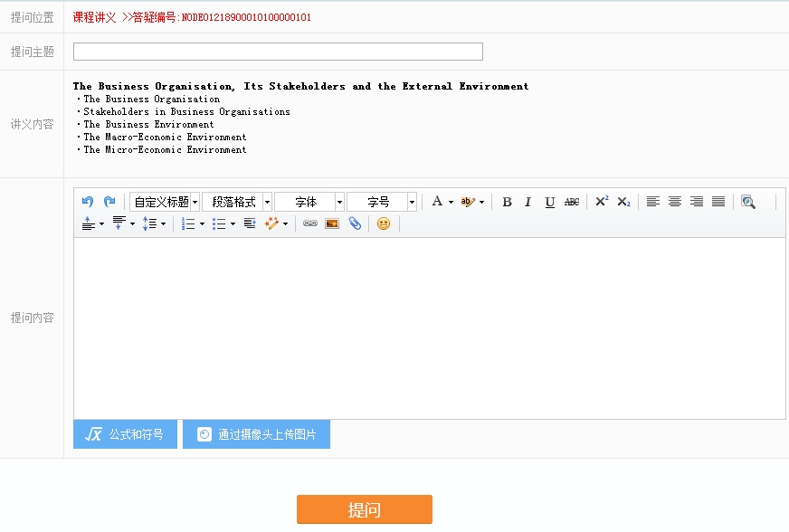Click the 提问主题 subject input field
This screenshot has width=789, height=532.
tap(278, 52)
